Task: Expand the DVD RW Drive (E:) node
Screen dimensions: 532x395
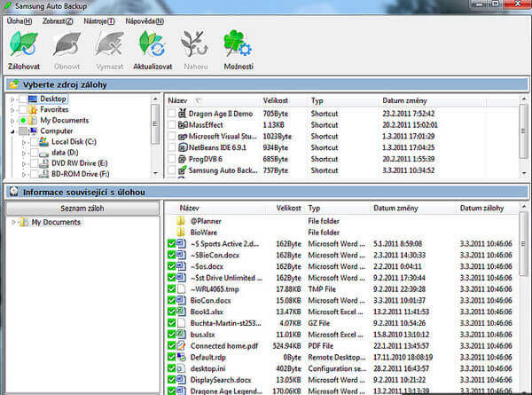Action: coord(24,163)
